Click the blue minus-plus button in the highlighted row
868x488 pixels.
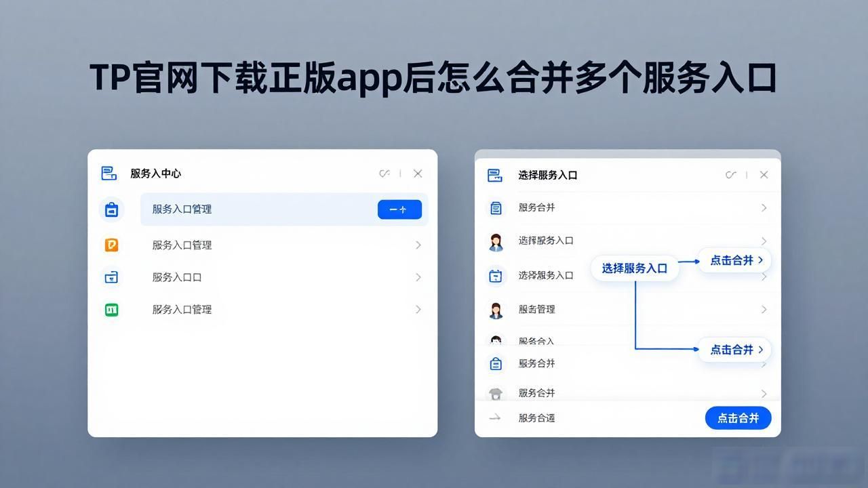[399, 209]
